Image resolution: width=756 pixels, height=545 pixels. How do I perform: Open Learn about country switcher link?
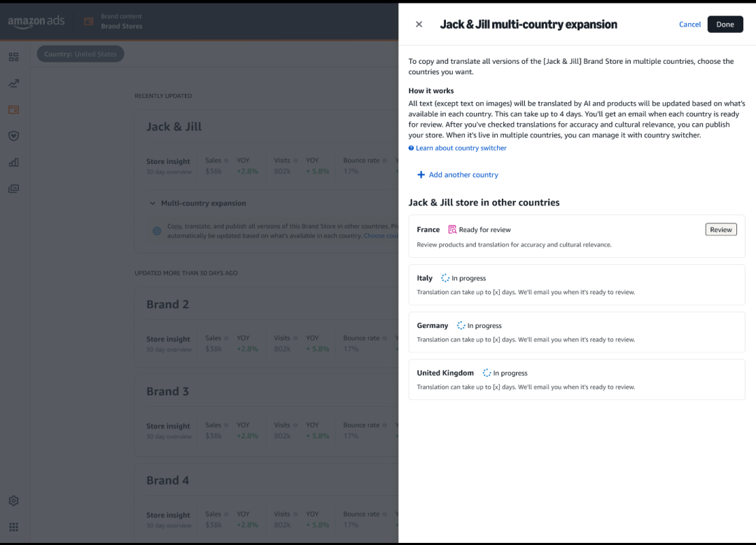(x=461, y=149)
